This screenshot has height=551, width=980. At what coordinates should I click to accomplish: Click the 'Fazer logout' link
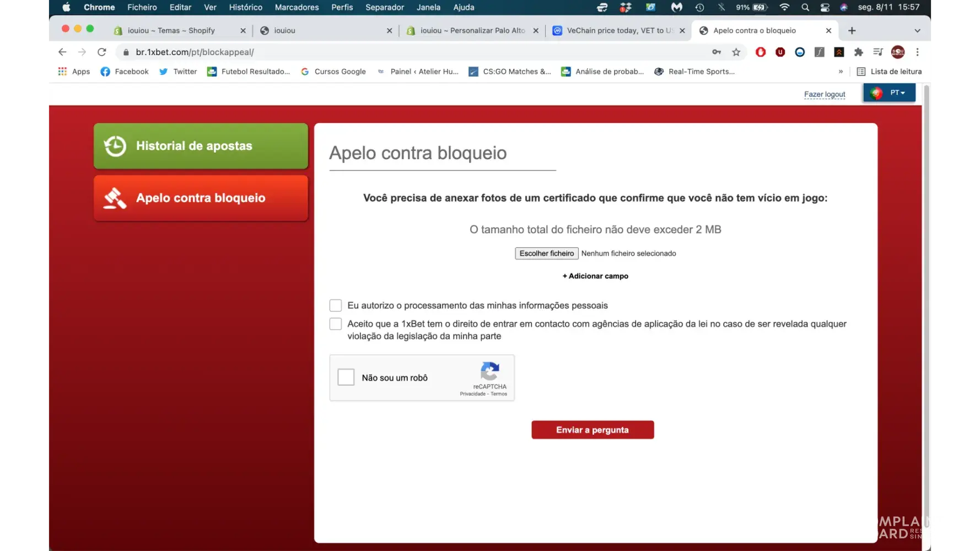point(825,94)
